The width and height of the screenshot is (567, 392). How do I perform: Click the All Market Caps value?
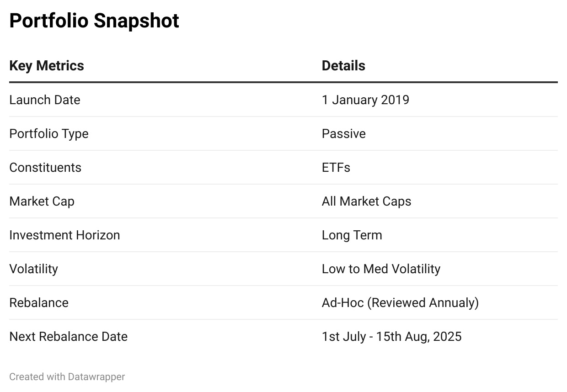[367, 201]
